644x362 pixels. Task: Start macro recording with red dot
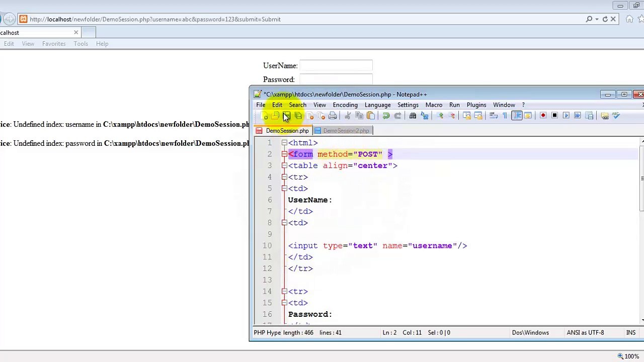click(x=543, y=116)
